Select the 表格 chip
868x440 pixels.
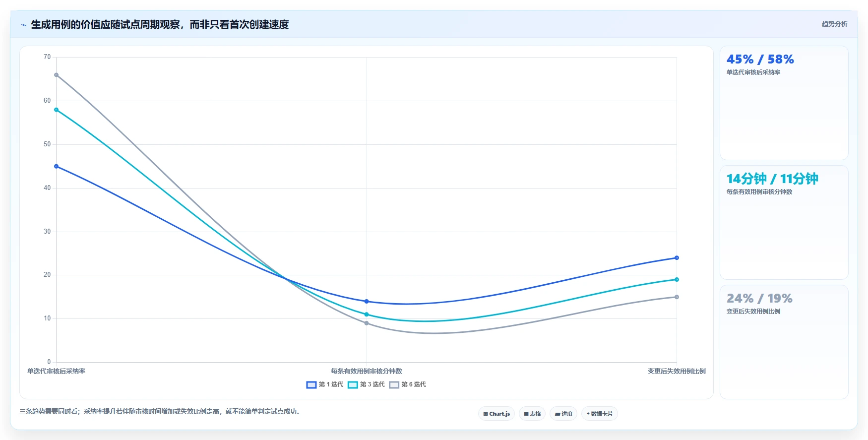[532, 414]
